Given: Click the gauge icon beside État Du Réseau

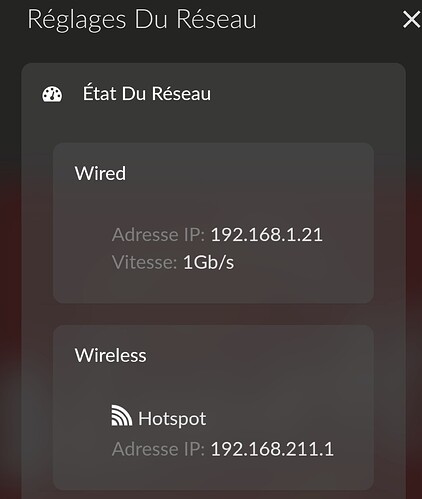Looking at the screenshot, I should [52, 94].
